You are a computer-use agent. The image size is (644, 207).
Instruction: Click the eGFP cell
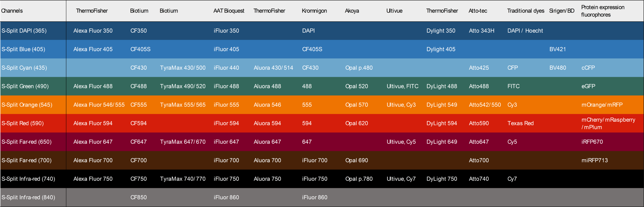tap(588, 86)
